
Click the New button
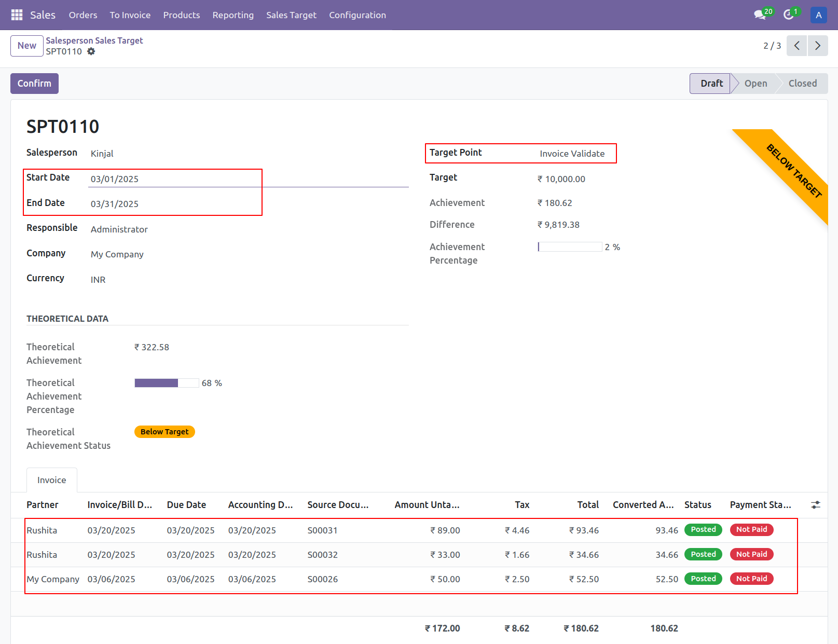click(x=26, y=46)
